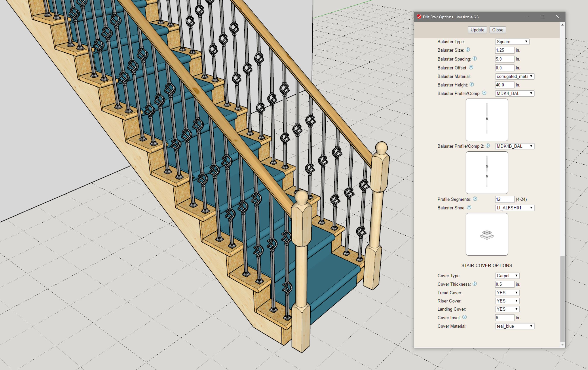Click help icon next to Baluster Shoe
This screenshot has height=370, width=588.
469,207
